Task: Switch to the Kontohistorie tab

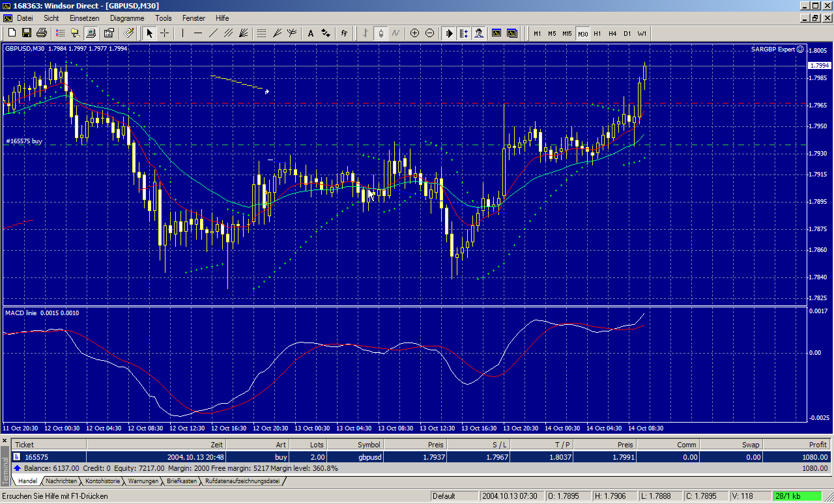Action: click(x=103, y=481)
